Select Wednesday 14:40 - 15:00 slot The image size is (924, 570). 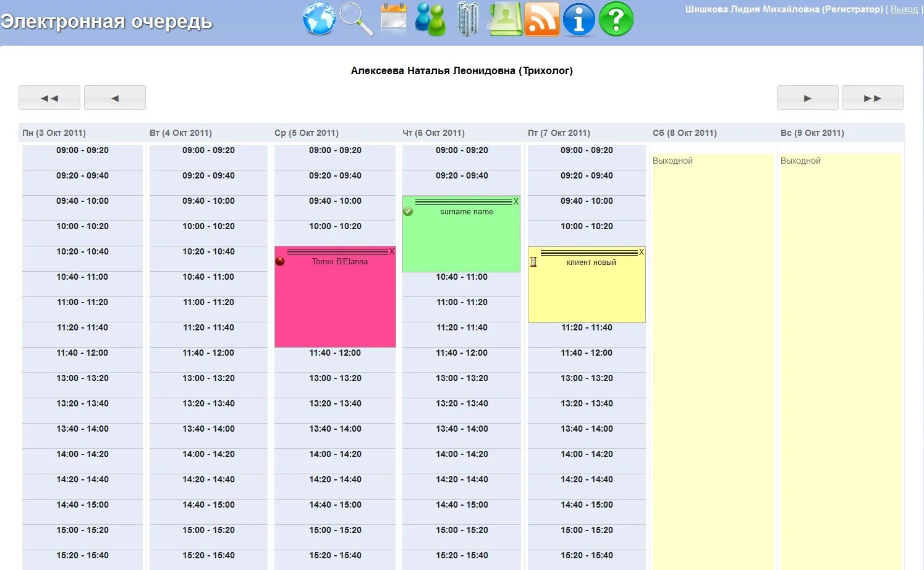click(335, 511)
